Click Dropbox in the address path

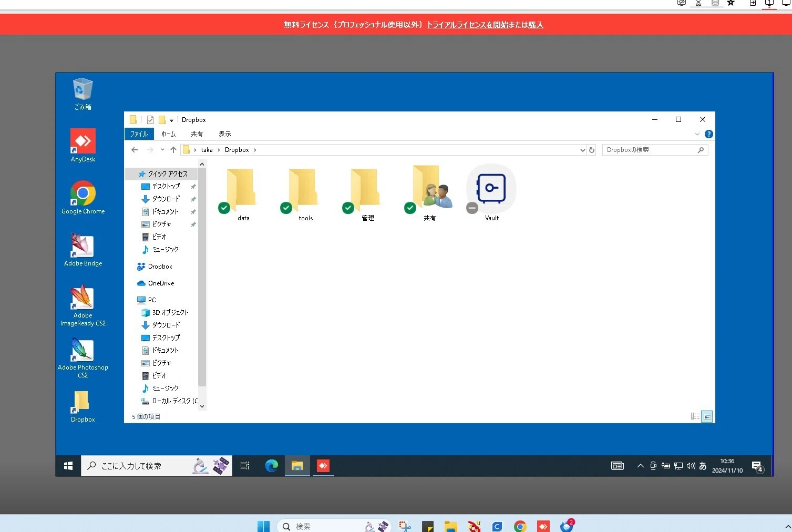click(237, 150)
